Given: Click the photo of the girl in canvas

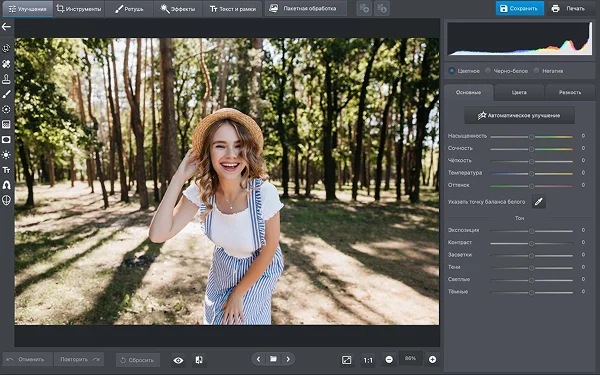Looking at the screenshot, I should pyautogui.click(x=227, y=181).
